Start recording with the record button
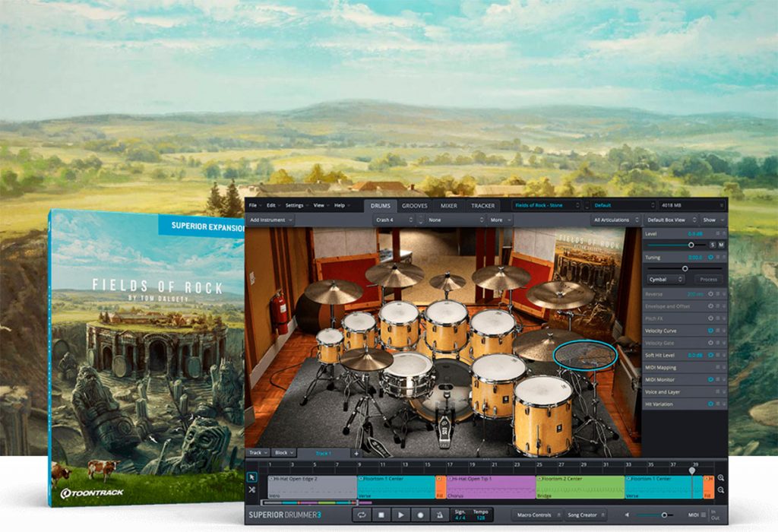Viewport: 778px width, 532px height. click(x=419, y=515)
